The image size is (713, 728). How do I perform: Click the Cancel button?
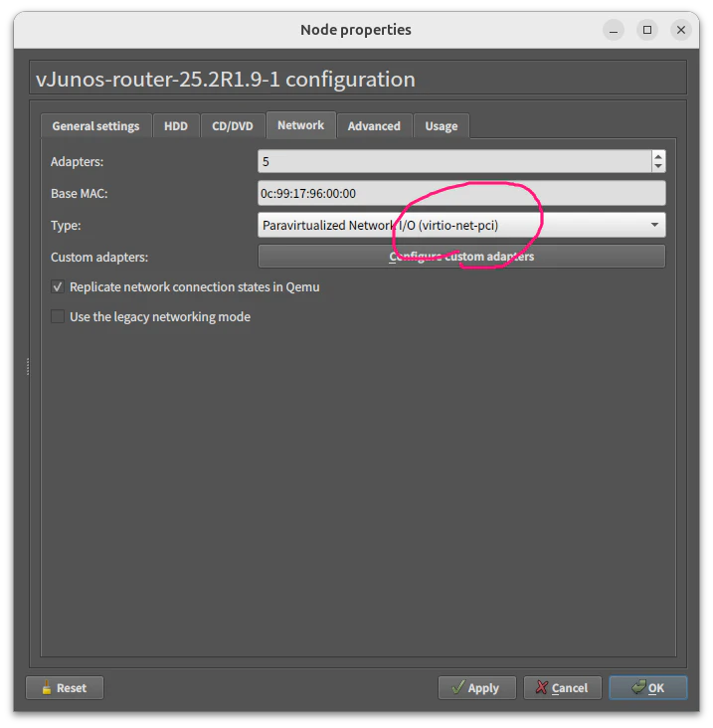(x=563, y=687)
